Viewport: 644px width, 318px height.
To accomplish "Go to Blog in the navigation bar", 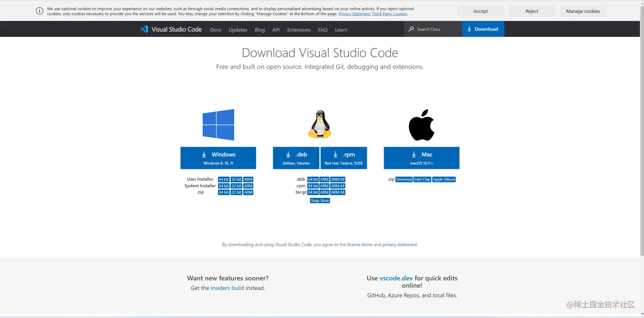I will point(260,30).
